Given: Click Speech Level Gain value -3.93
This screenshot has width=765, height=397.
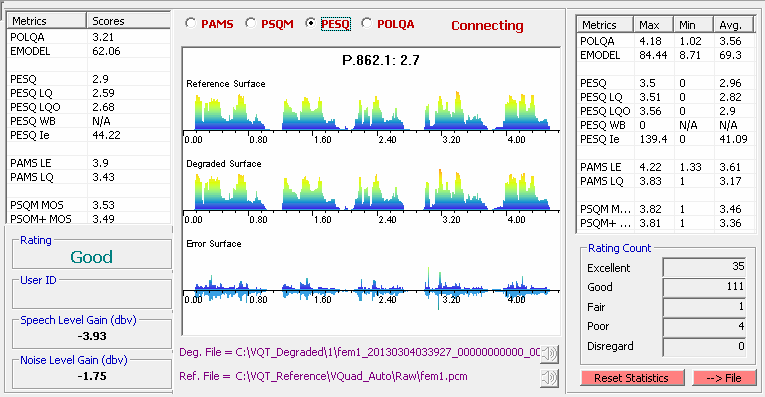Looking at the screenshot, I should (92, 336).
